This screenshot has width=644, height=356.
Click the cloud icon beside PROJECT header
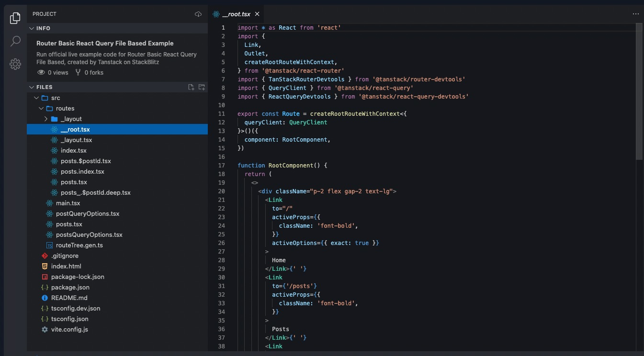click(198, 14)
